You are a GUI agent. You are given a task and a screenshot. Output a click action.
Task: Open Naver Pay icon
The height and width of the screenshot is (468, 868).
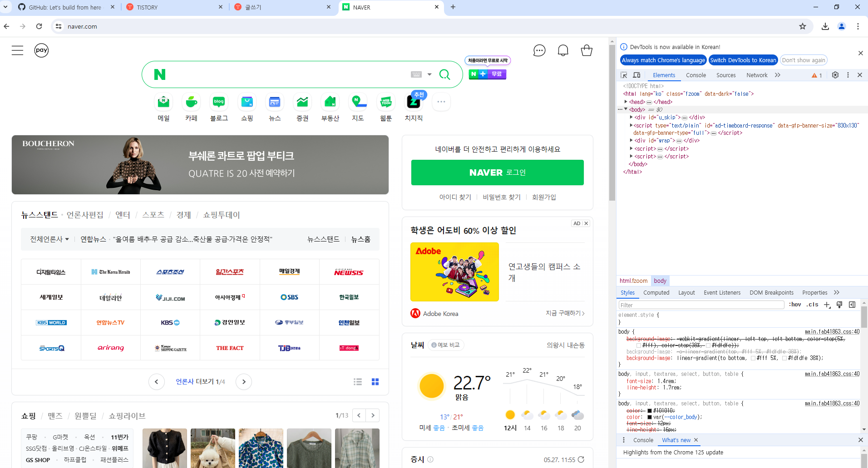41,50
